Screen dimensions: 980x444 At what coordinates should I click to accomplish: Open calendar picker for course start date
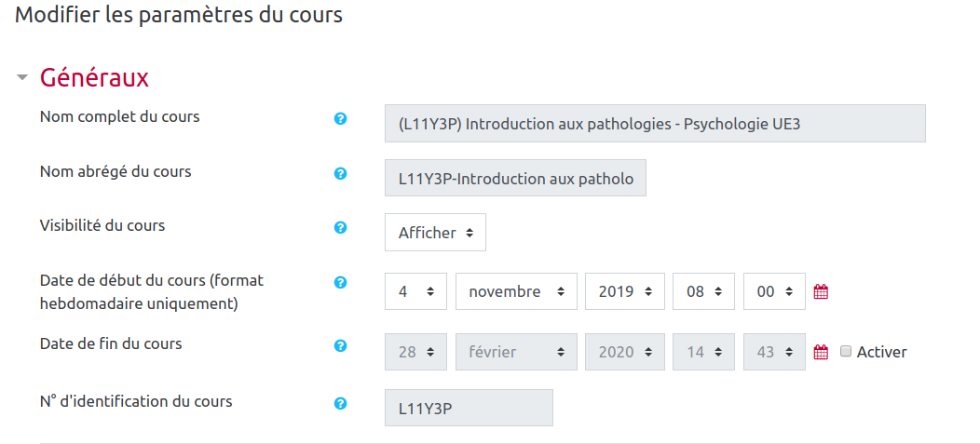coord(821,292)
